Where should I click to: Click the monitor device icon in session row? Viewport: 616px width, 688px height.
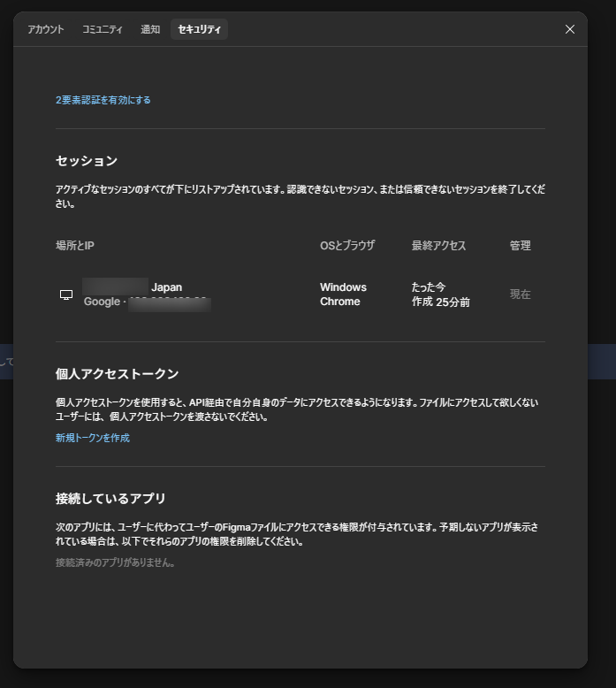[x=66, y=294]
